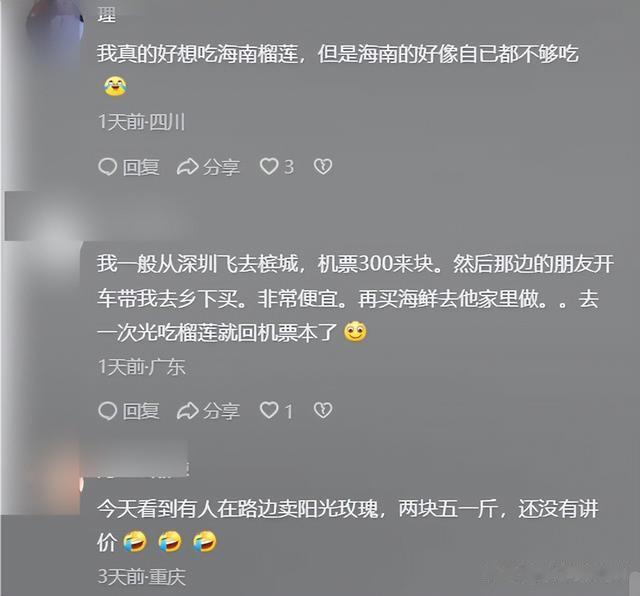The image size is (640, 596).
Task: Click the like count 1 on the Penang comment
Action: tap(289, 411)
